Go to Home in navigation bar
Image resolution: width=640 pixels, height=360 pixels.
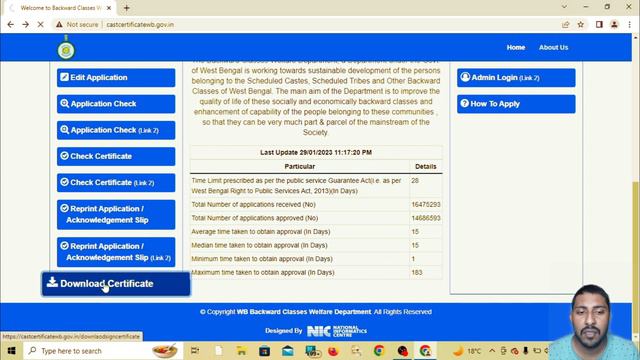pyautogui.click(x=516, y=47)
